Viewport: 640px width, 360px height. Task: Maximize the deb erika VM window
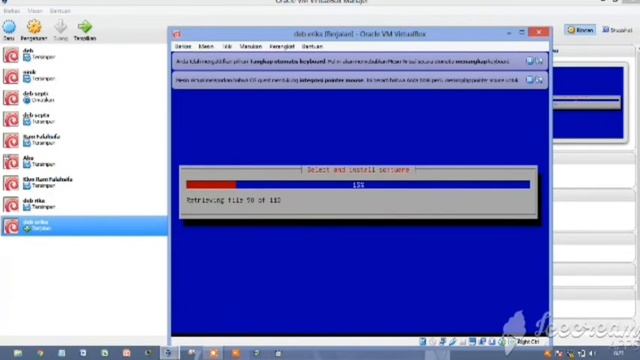coord(522,33)
